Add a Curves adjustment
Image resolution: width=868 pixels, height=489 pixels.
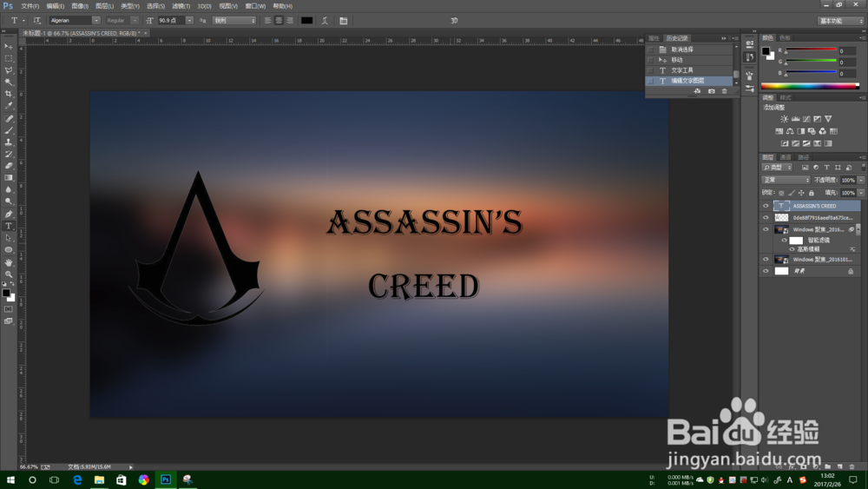pyautogui.click(x=806, y=119)
